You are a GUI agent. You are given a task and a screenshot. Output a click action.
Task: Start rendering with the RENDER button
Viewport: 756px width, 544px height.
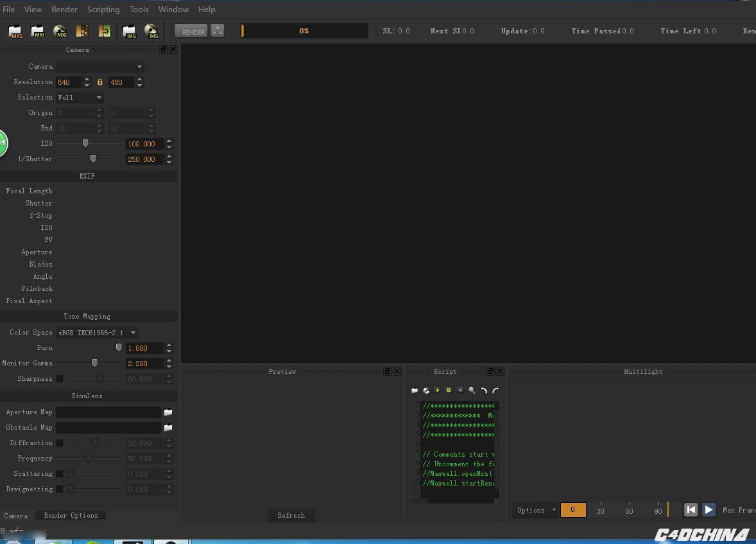191,31
